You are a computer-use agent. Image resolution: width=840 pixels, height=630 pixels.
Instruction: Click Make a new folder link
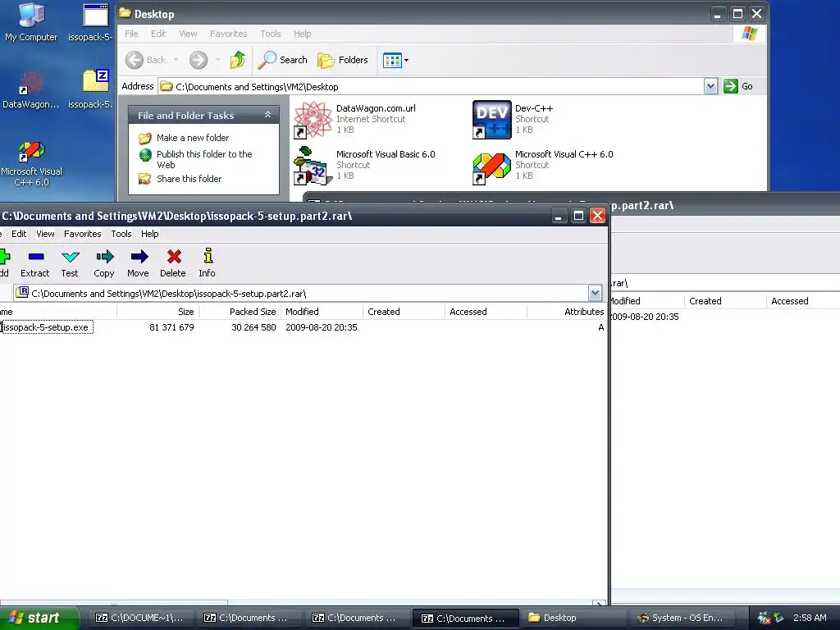(x=192, y=138)
